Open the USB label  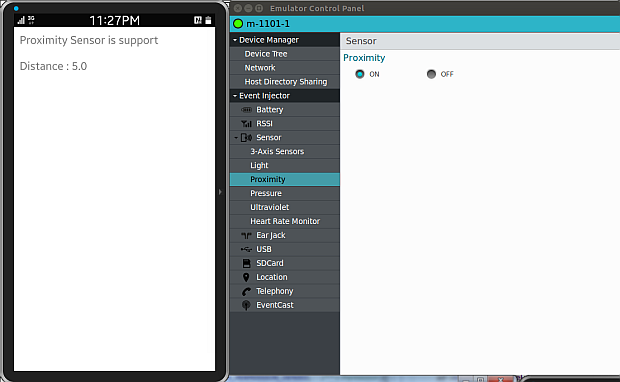264,249
